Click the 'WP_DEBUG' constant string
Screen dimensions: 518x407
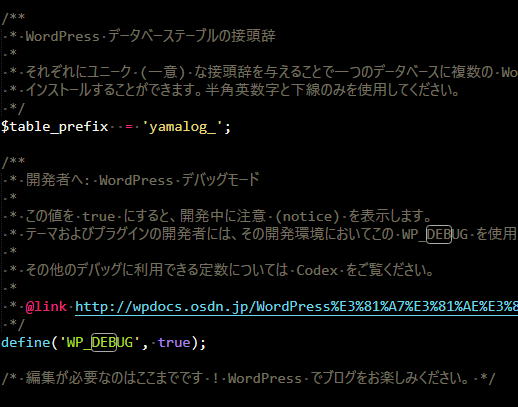(x=100, y=342)
